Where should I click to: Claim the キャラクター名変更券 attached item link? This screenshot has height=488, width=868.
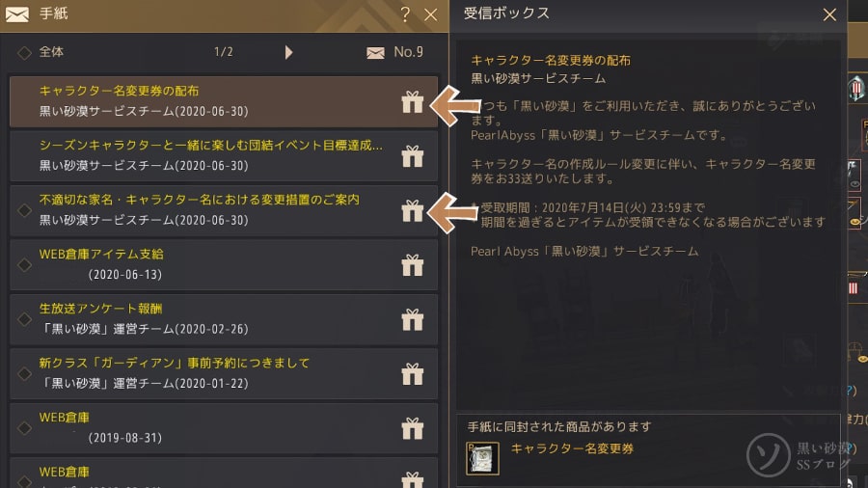click(572, 448)
